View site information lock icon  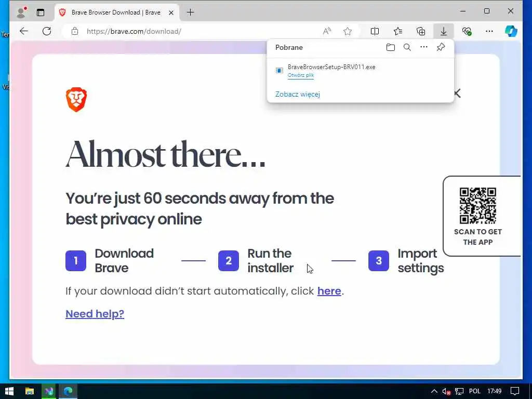tap(75, 31)
